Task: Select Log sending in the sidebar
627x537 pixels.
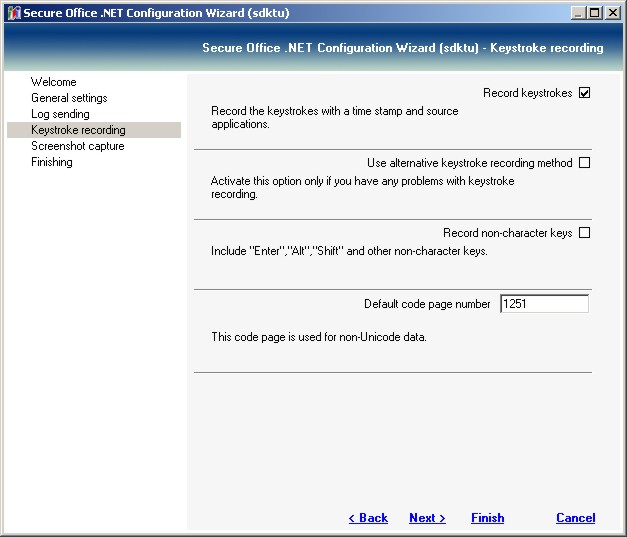Action: tap(60, 114)
